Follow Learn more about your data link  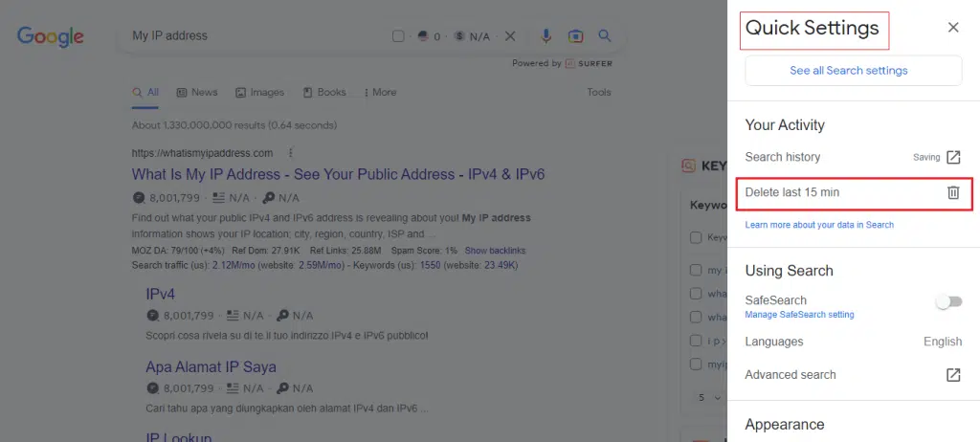tap(819, 225)
